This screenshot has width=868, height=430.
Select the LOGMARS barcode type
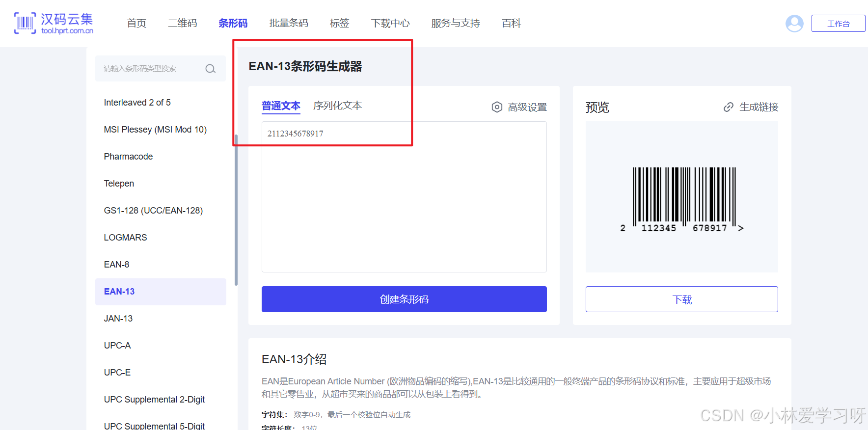pos(161,238)
